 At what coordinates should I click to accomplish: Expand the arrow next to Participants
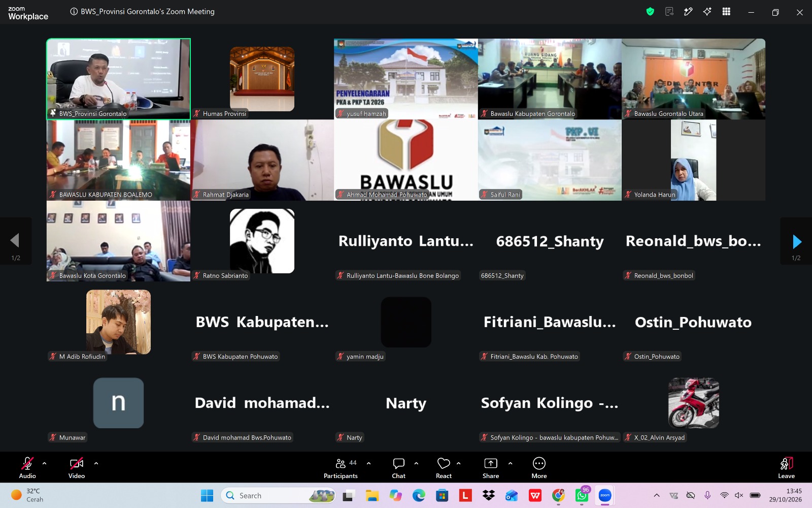(368, 463)
